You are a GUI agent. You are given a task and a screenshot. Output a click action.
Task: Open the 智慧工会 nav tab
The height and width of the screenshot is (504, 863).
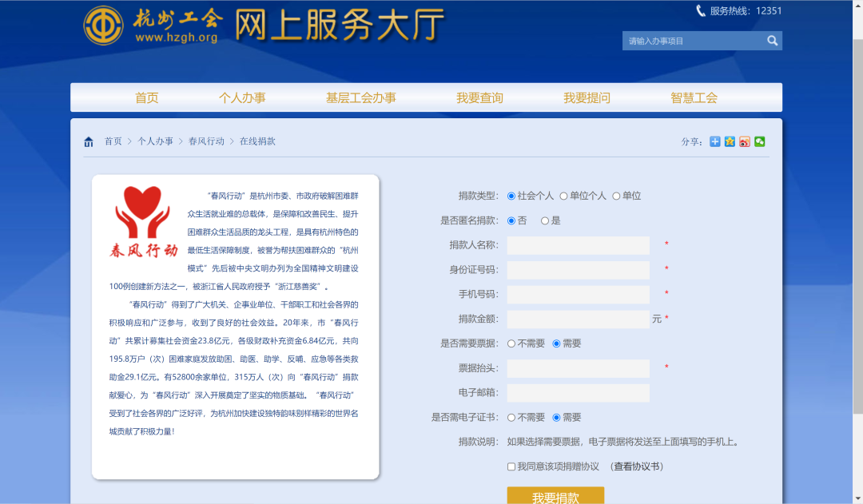click(694, 98)
